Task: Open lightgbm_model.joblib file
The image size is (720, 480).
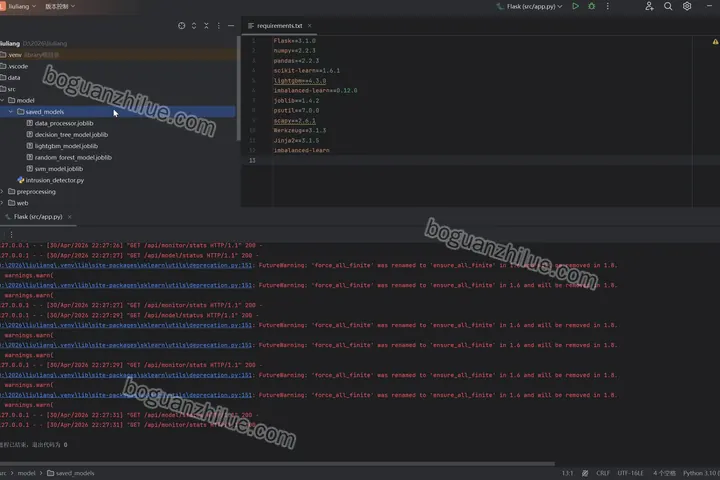Action: pyautogui.click(x=66, y=146)
